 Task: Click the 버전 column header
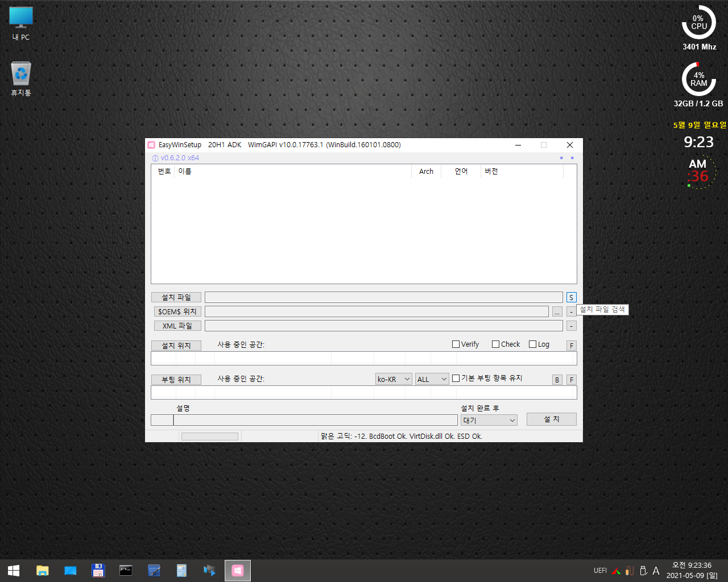522,171
